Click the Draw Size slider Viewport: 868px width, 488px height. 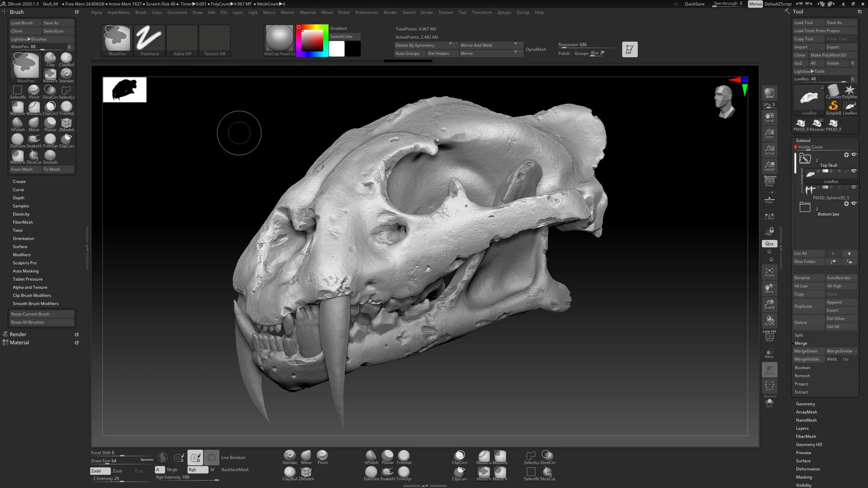115,461
